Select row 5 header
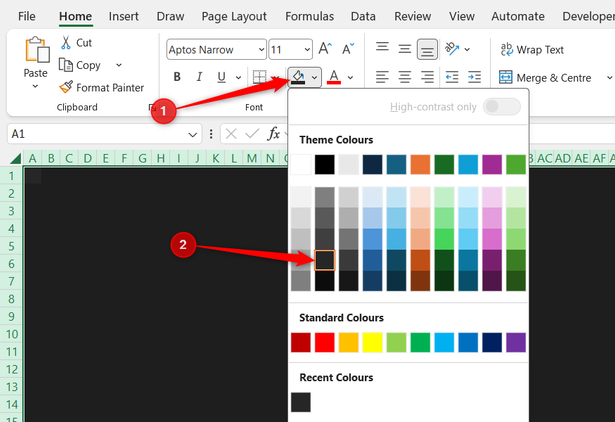The height and width of the screenshot is (422, 615). click(11, 246)
